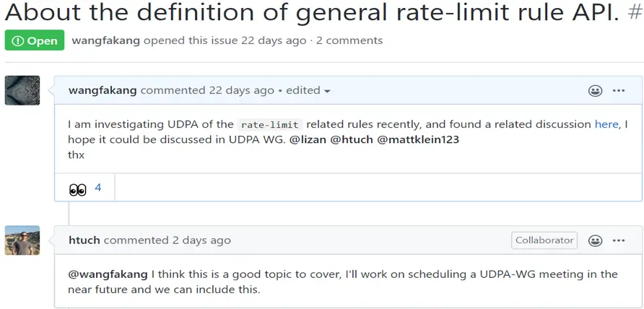Open @lizan's profile mention
644x309 pixels.
[x=308, y=139]
